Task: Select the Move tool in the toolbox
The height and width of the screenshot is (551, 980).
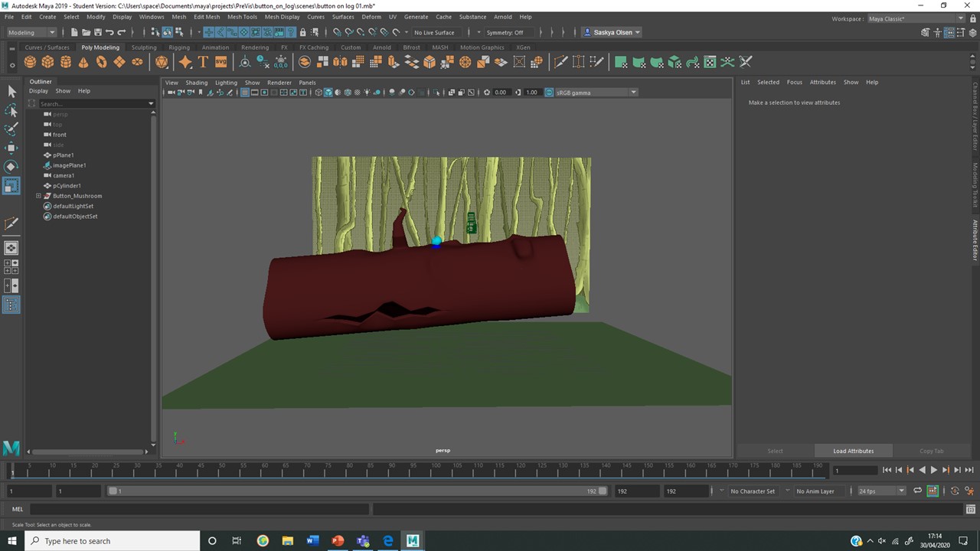Action: coord(11,148)
